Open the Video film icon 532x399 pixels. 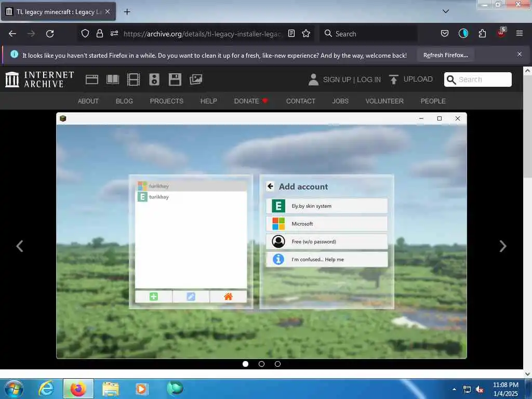[x=134, y=79]
